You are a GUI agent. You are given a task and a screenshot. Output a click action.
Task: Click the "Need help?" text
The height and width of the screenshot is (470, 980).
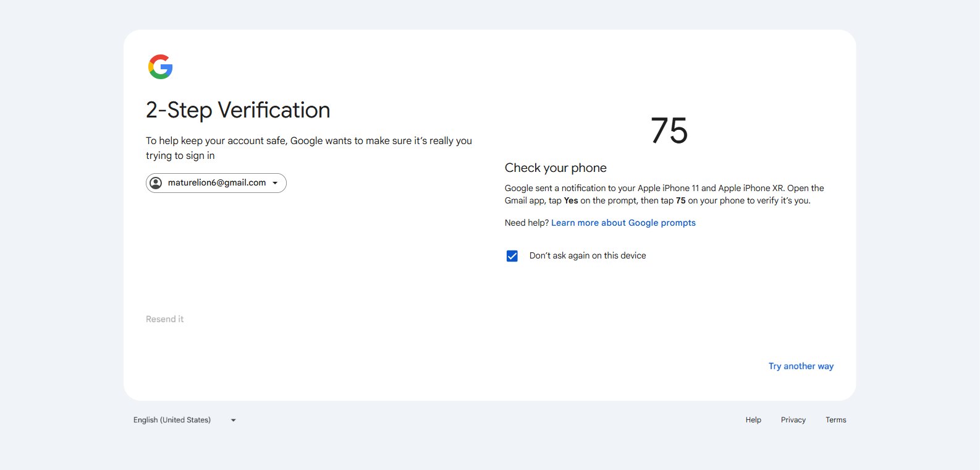(526, 223)
